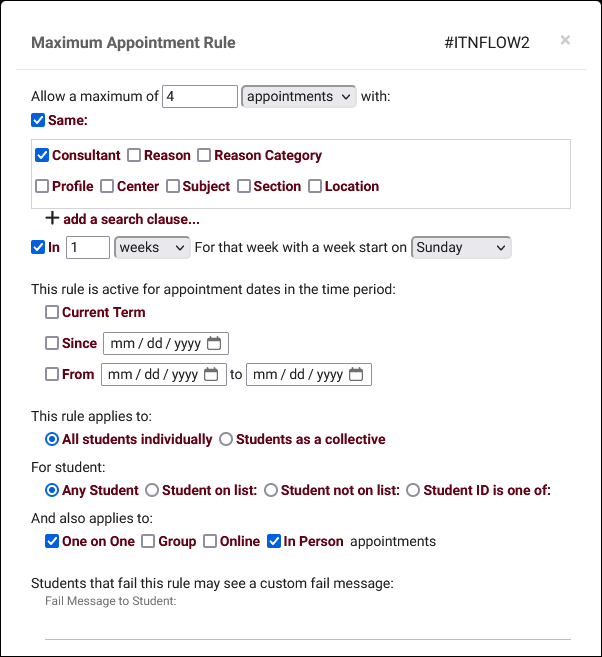Image resolution: width=602 pixels, height=657 pixels.
Task: Uncheck the In Person appointments checkbox
Action: 274,542
